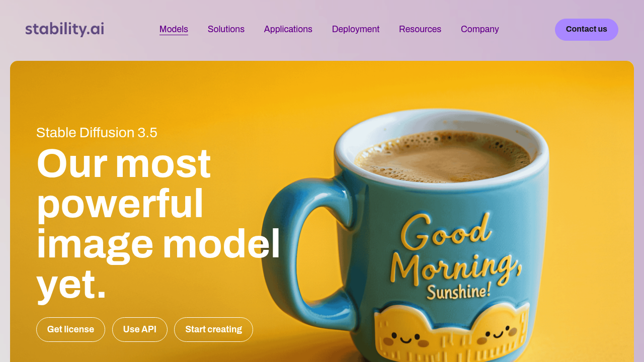The width and height of the screenshot is (644, 362).
Task: Expand the Deployment menu
Action: (356, 29)
